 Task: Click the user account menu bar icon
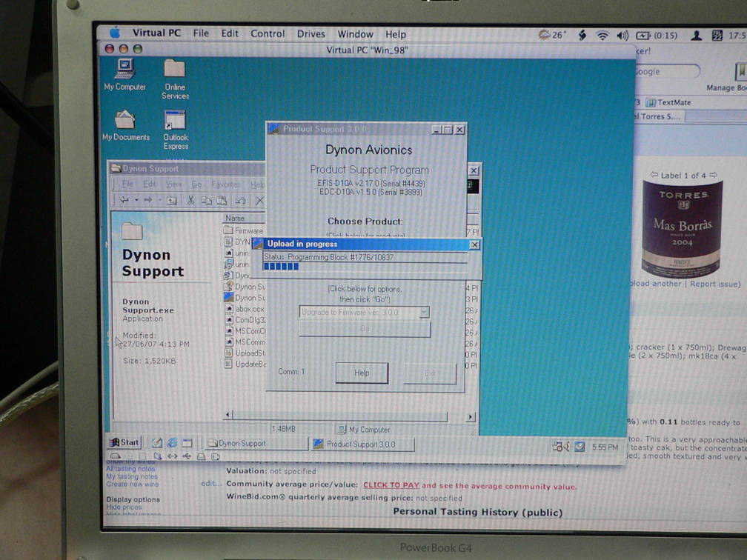pos(696,36)
